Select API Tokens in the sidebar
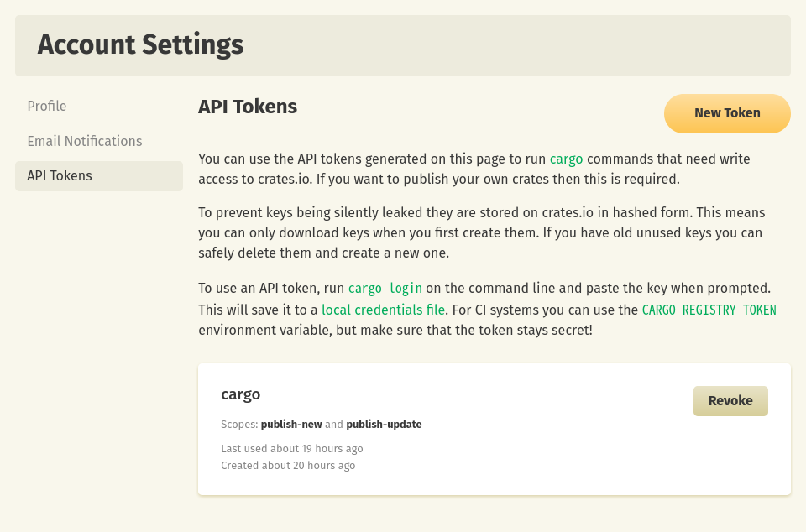The image size is (806, 532). [99, 176]
